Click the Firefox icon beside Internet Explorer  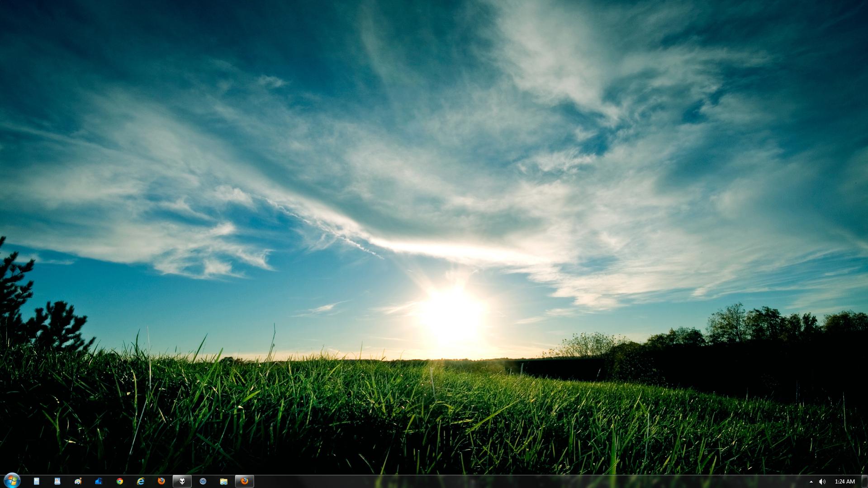tap(161, 481)
